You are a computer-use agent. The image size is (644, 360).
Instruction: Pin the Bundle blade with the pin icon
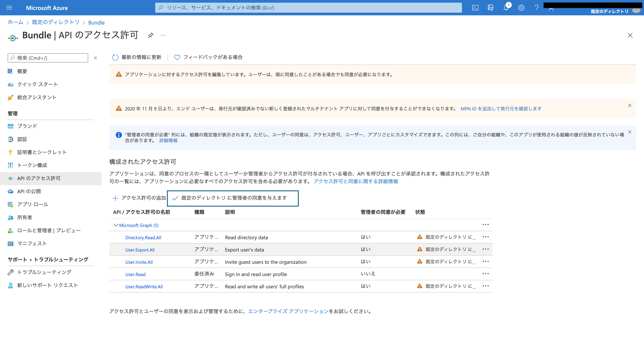(150, 35)
